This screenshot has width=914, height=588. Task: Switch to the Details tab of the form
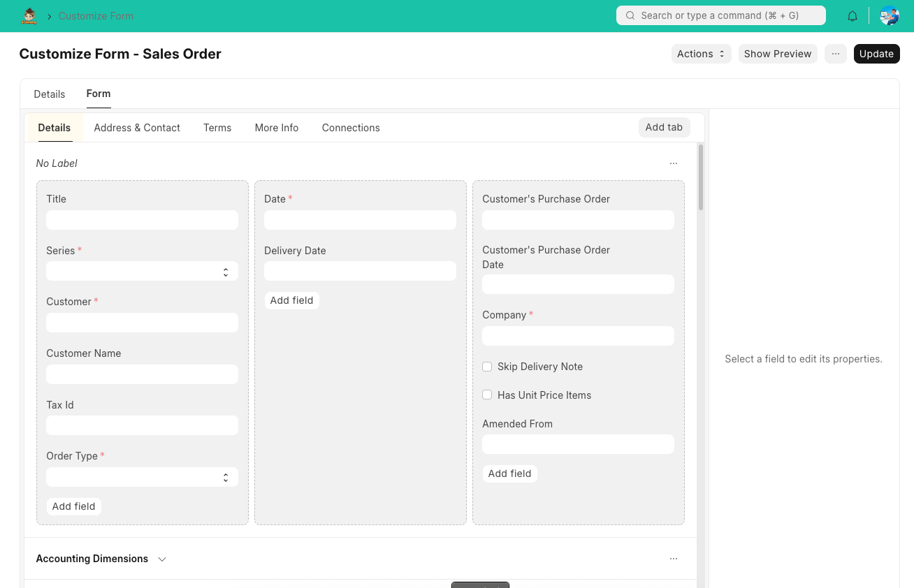coord(54,128)
